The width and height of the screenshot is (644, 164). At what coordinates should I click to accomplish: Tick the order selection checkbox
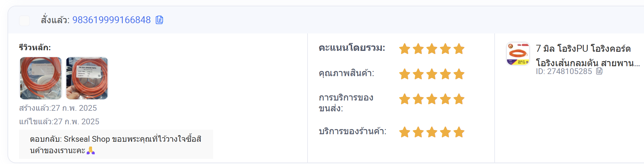coord(24,21)
